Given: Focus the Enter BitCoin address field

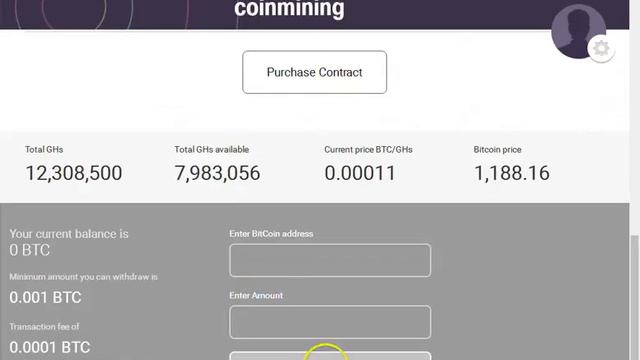Looking at the screenshot, I should point(330,260).
